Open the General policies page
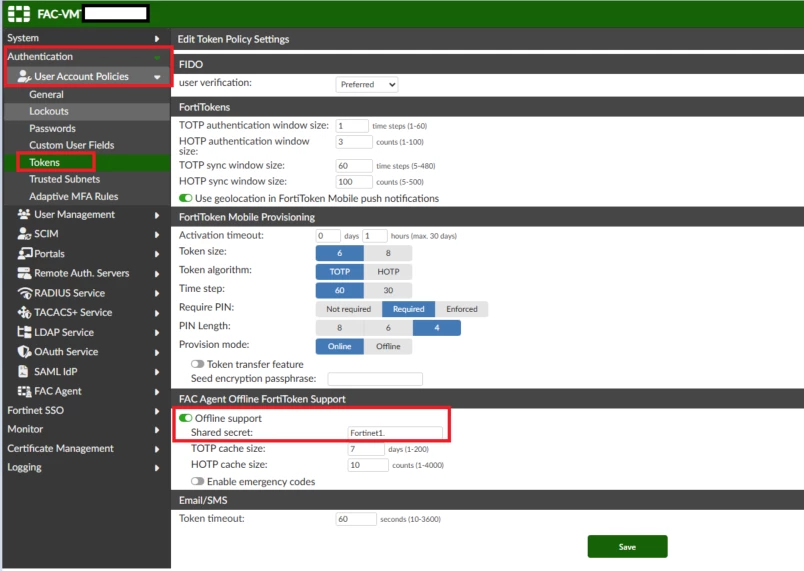The width and height of the screenshot is (804, 571). point(46,94)
